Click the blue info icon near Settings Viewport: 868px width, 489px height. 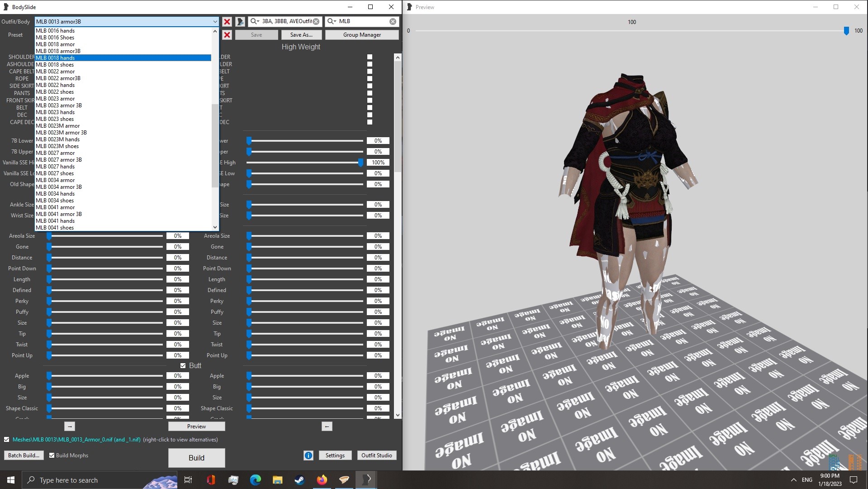tap(308, 455)
